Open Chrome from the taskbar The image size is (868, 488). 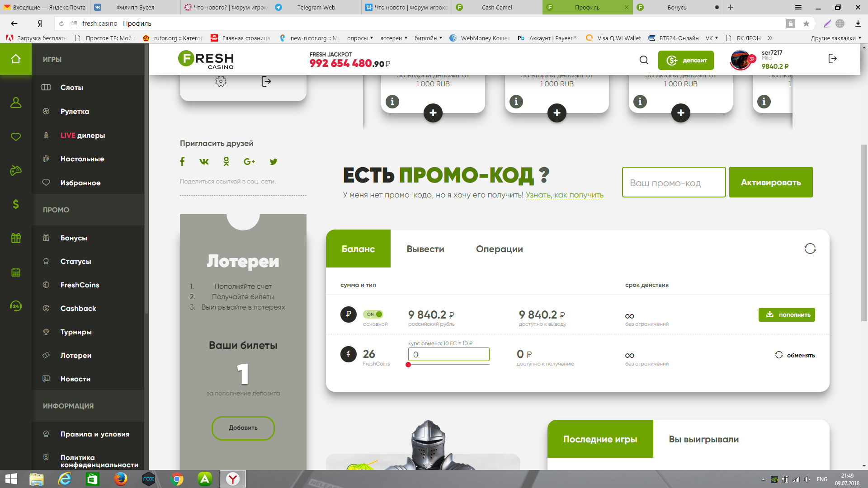pyautogui.click(x=177, y=479)
